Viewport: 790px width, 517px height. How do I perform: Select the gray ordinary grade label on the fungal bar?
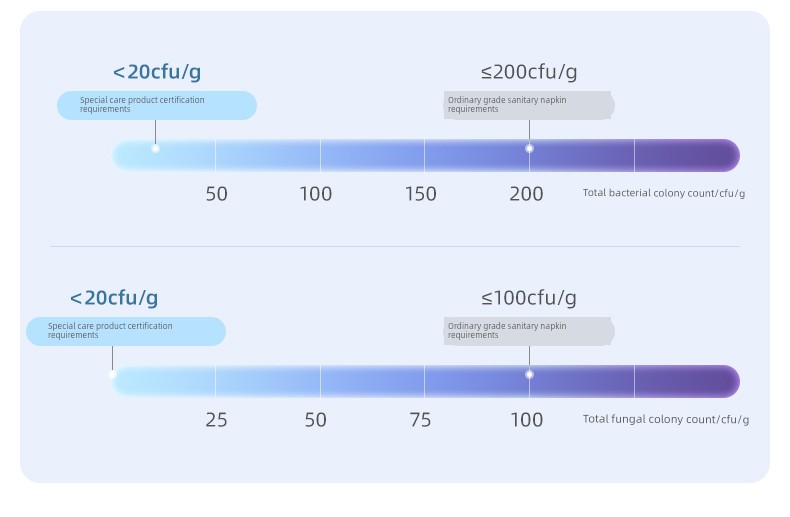[529, 331]
